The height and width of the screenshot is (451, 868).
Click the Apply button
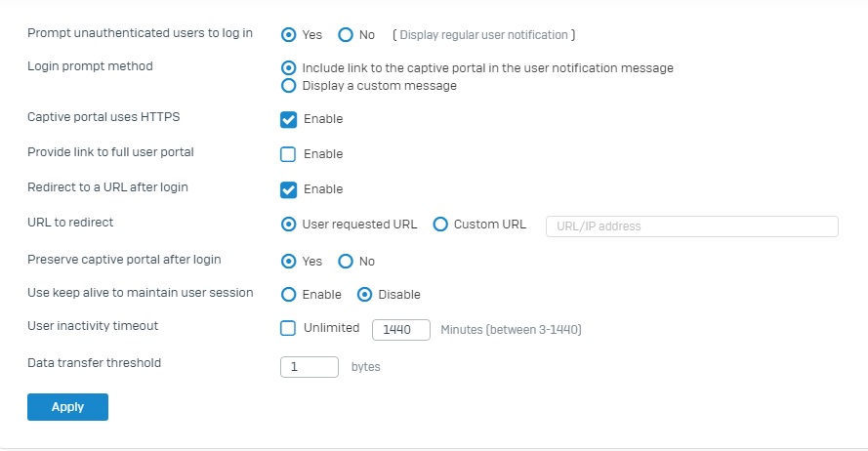coord(67,407)
